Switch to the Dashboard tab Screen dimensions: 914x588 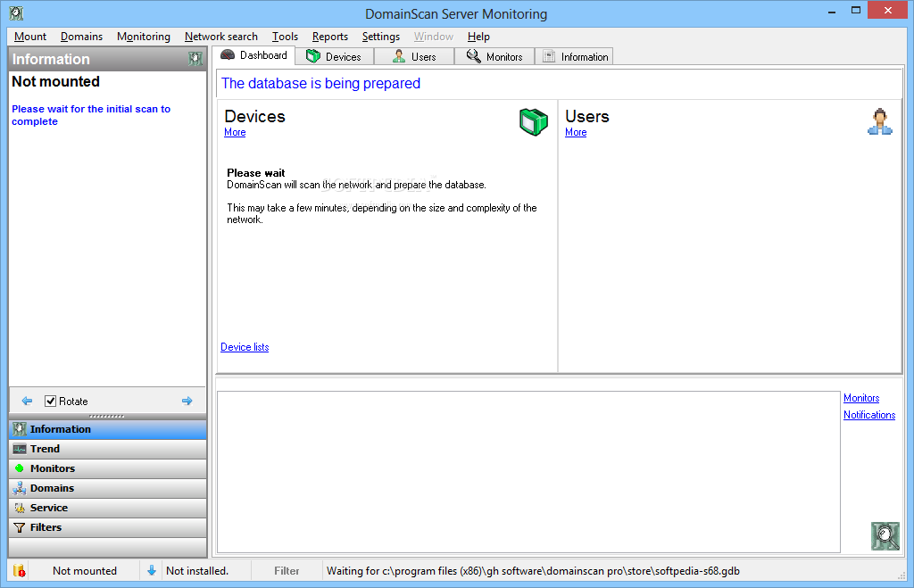click(x=253, y=55)
